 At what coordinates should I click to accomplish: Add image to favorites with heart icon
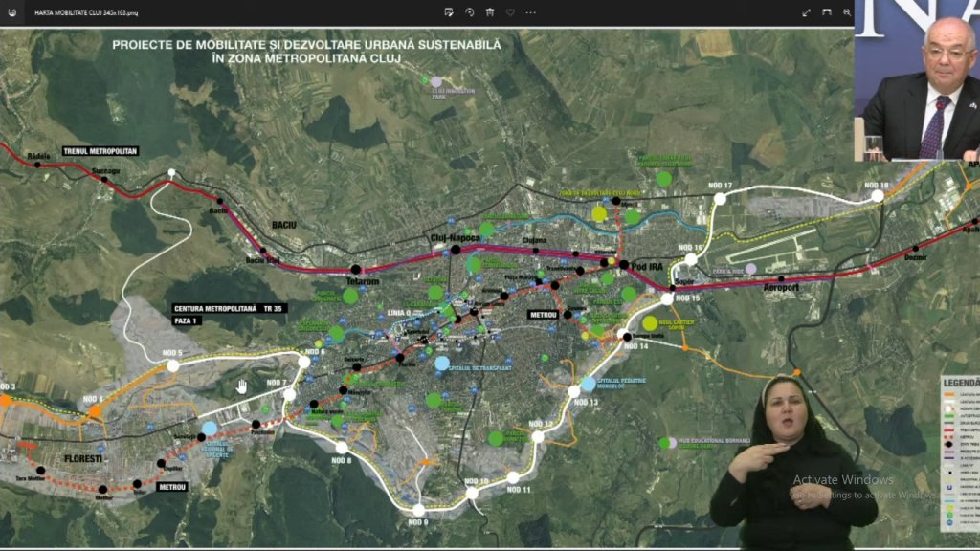(510, 12)
